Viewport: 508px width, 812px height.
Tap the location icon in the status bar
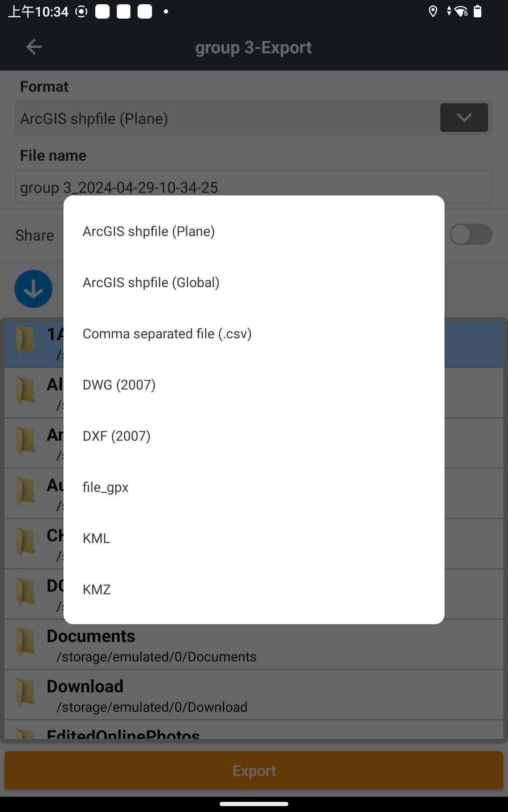click(x=433, y=11)
